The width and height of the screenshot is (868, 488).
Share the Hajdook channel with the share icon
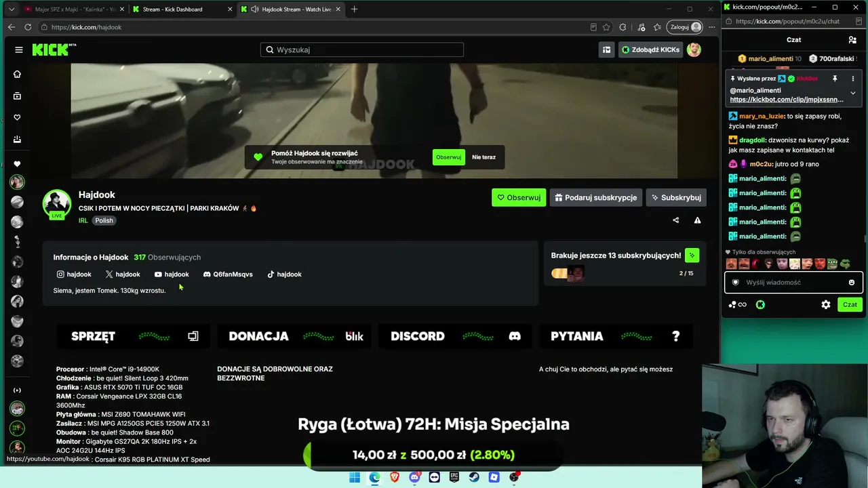tap(675, 220)
